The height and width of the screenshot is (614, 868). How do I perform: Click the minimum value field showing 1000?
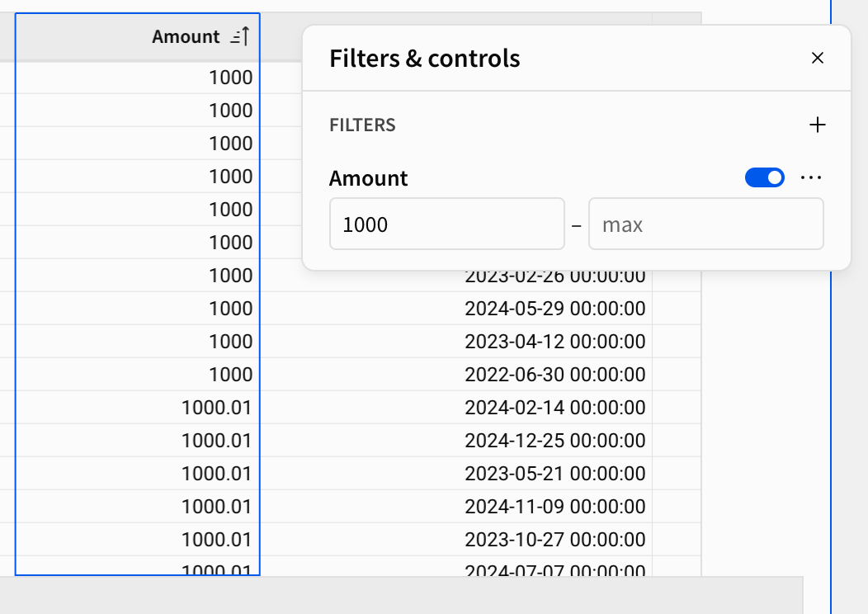(x=446, y=224)
